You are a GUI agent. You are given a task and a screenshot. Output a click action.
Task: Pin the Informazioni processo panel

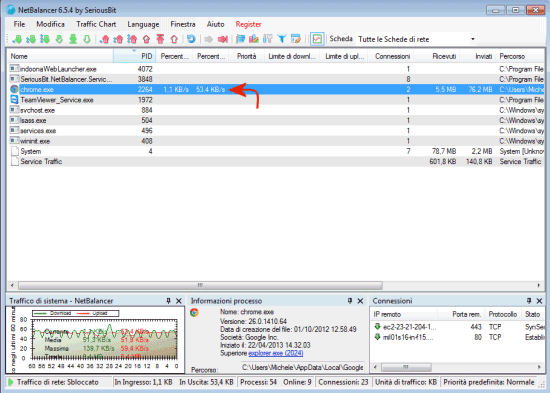tap(350, 301)
